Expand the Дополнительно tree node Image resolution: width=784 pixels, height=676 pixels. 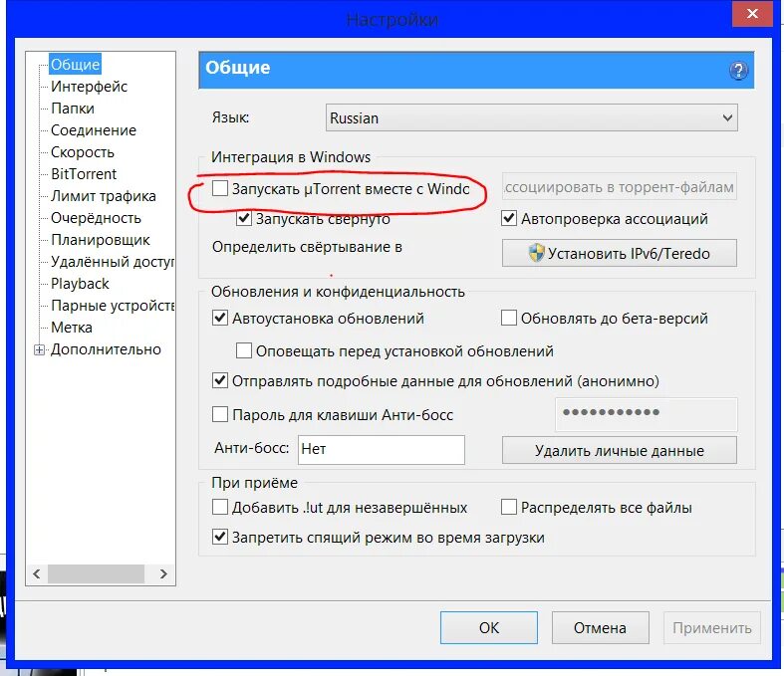(39, 349)
